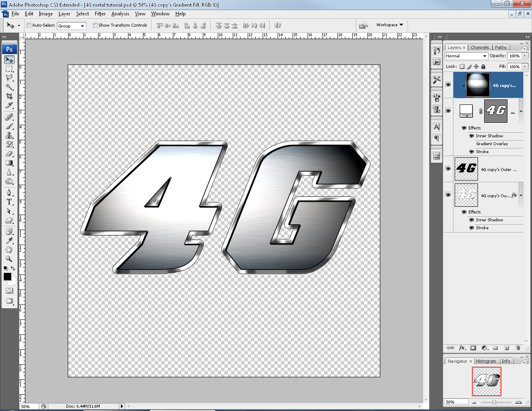Open the History panel dock icon
The height and width of the screenshot is (411, 532).
point(436,51)
